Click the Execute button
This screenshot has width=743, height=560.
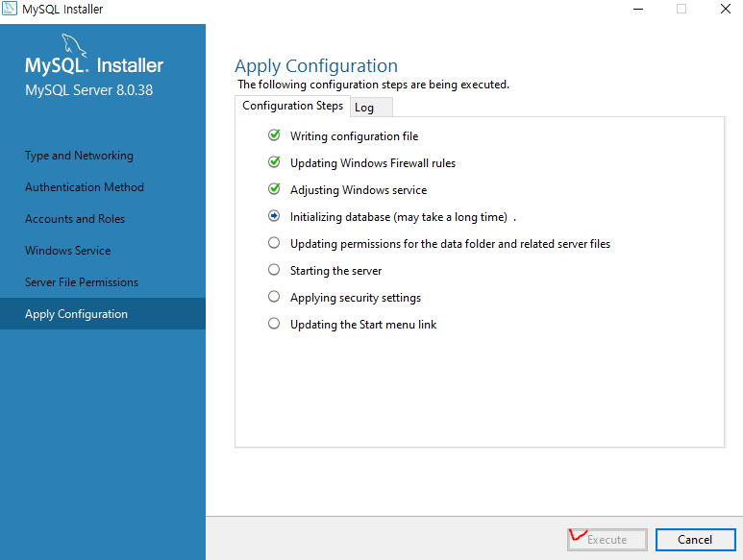(607, 540)
